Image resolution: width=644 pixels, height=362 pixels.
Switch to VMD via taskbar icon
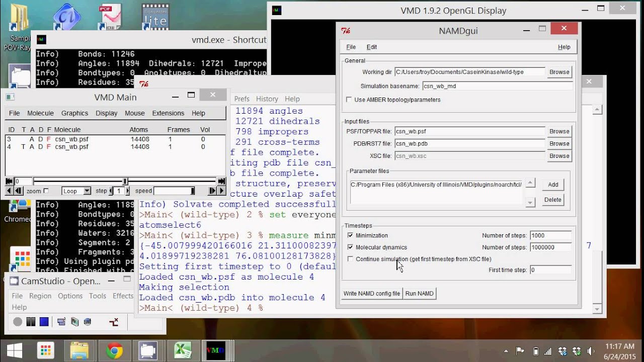click(215, 351)
